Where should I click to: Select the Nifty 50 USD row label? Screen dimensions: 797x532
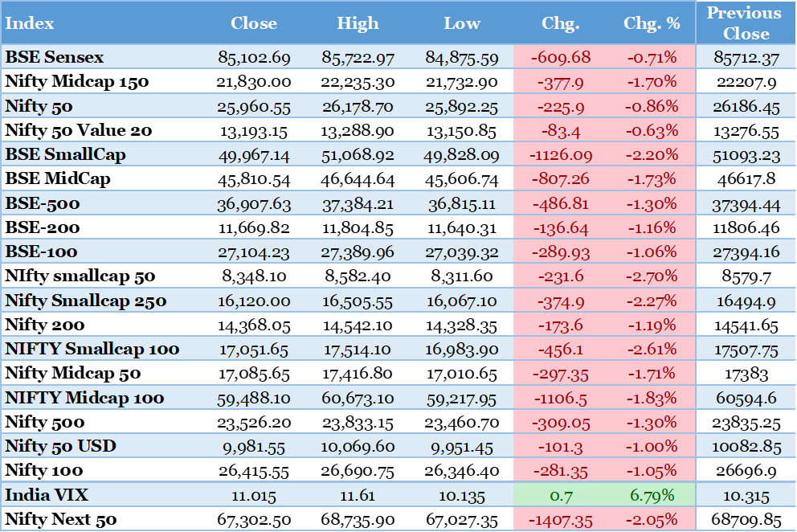60,446
